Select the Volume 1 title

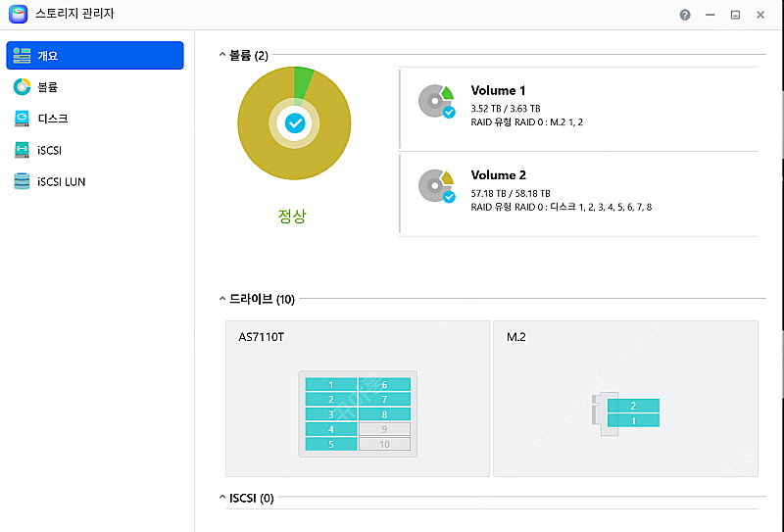click(498, 90)
